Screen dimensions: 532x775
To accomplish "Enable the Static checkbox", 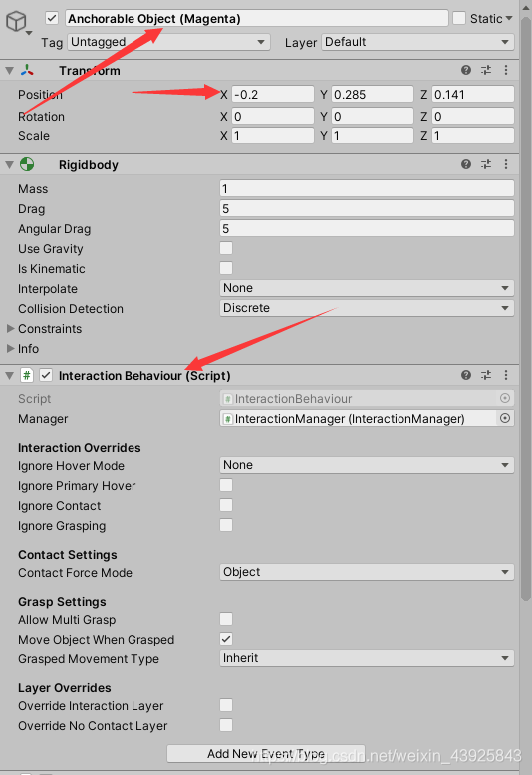I will pyautogui.click(x=459, y=18).
